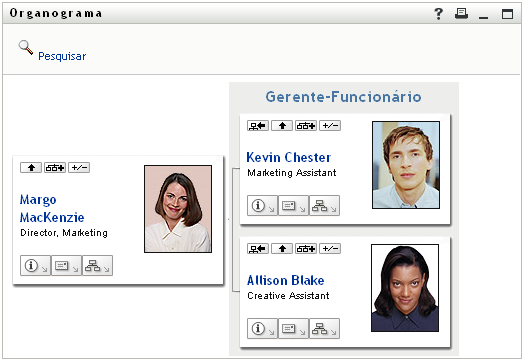524x361 pixels.
Task: Click the Gerente-Funcionário heading
Action: (x=344, y=97)
